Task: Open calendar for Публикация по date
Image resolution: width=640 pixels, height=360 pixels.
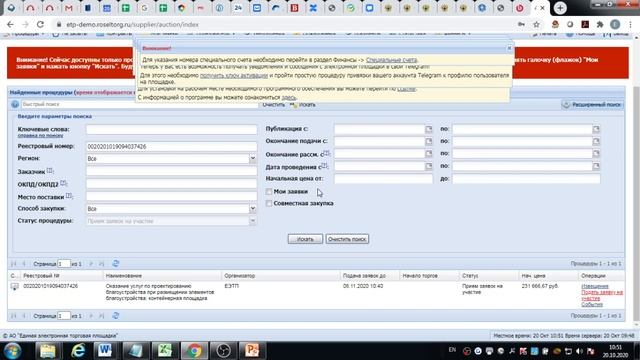Action: point(596,129)
